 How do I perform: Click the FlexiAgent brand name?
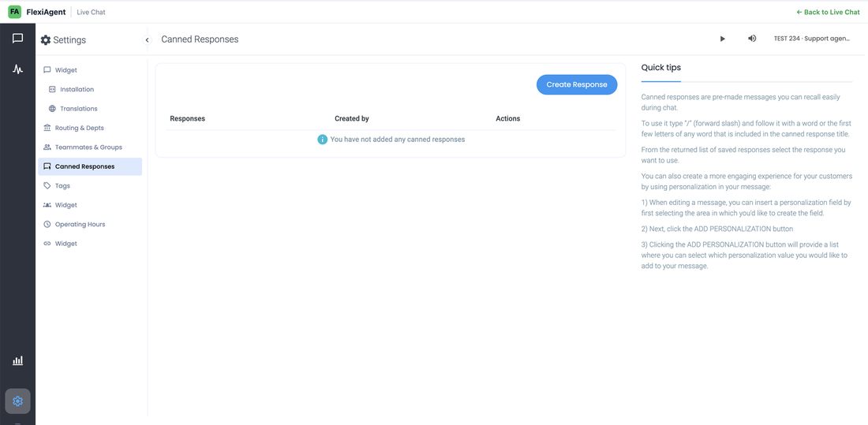(x=46, y=12)
